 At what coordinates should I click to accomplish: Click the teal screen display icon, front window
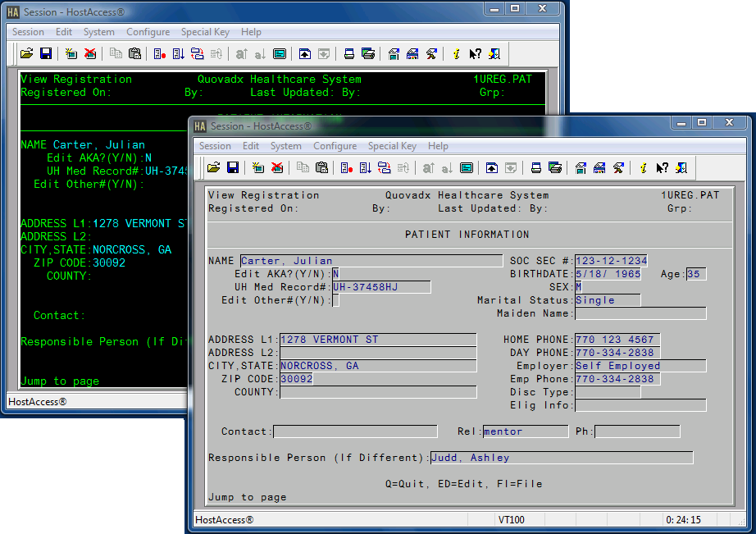[467, 168]
